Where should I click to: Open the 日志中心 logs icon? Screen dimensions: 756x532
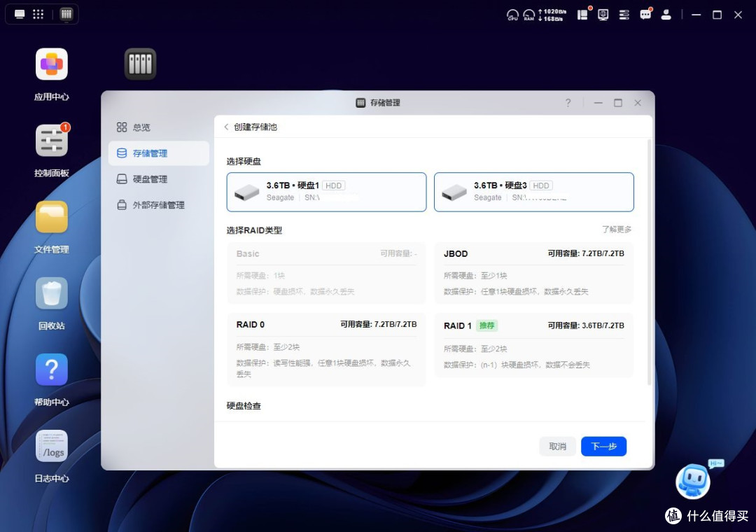point(52,446)
